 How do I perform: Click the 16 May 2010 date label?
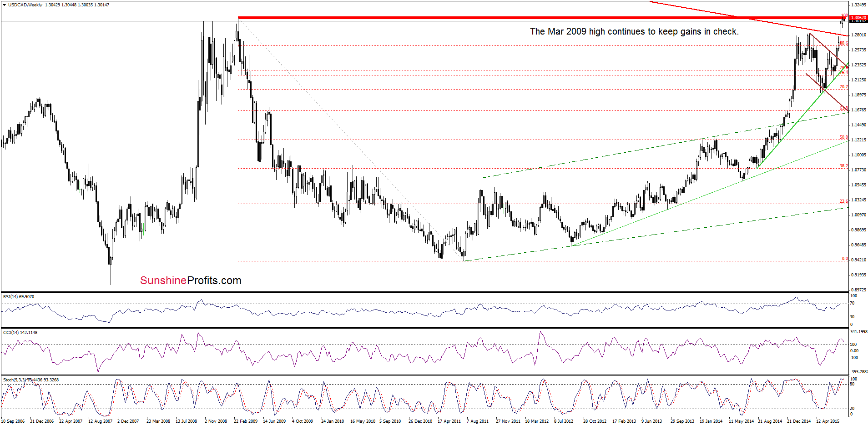[x=363, y=421]
